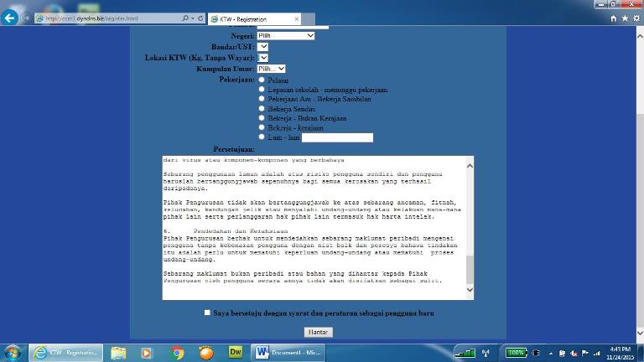Click the browser back arrow button

(11, 18)
